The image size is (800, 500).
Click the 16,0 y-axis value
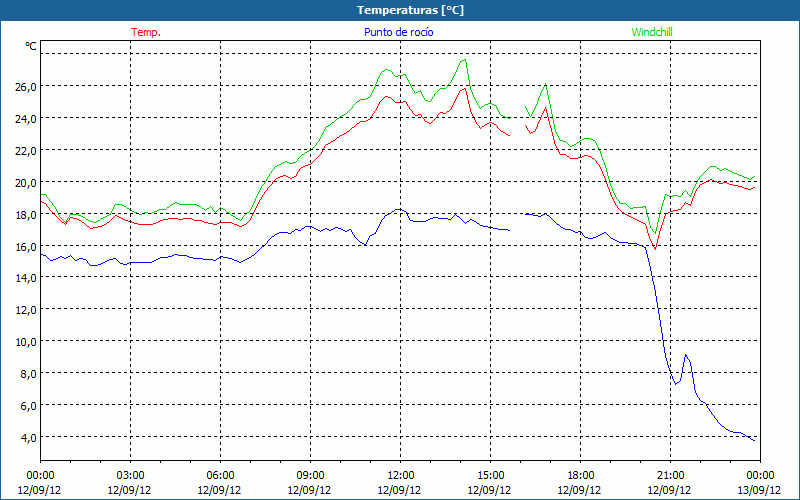pyautogui.click(x=26, y=246)
